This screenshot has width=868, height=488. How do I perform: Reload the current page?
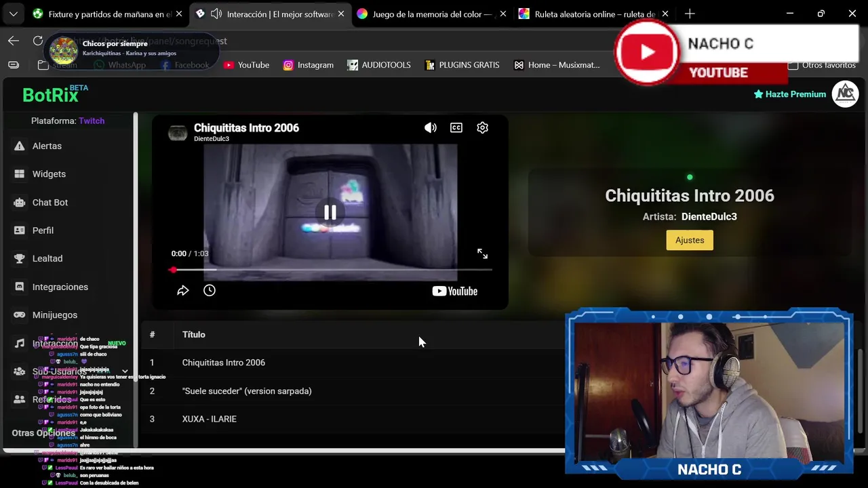point(38,41)
